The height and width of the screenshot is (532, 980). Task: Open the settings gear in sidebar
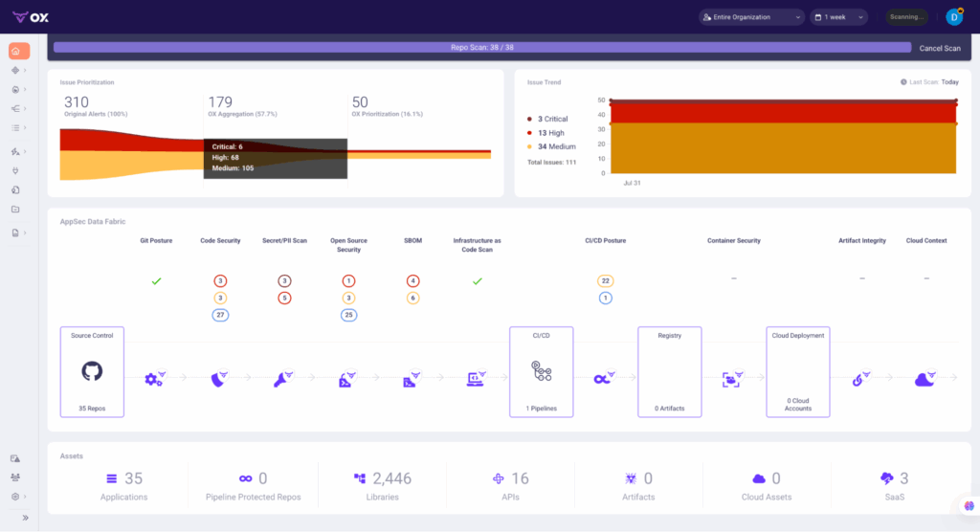[x=15, y=497]
